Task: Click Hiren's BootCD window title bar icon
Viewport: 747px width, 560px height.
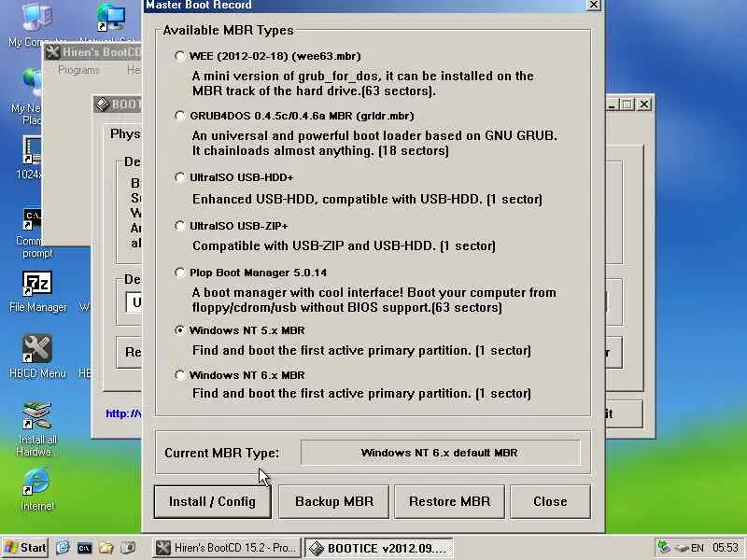Action: click(52, 52)
